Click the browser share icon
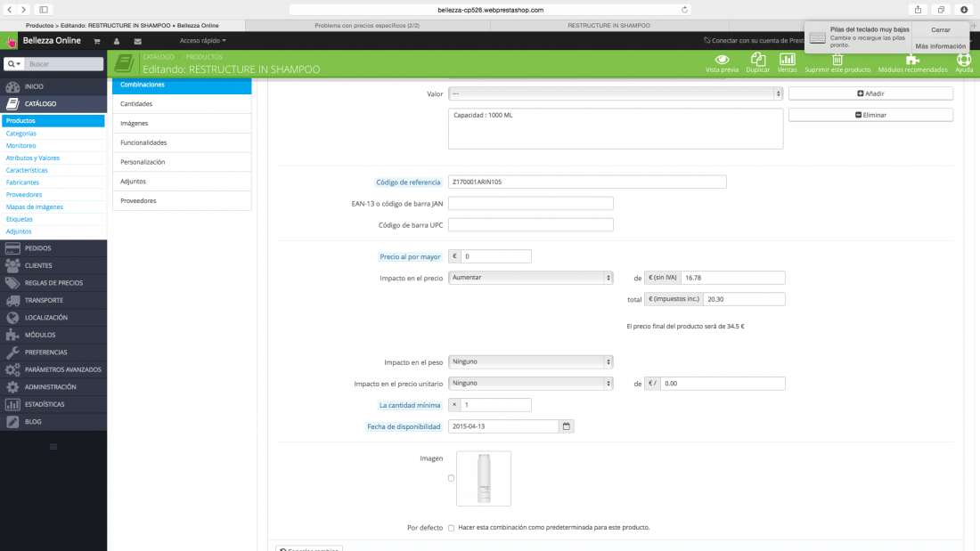 pyautogui.click(x=918, y=10)
